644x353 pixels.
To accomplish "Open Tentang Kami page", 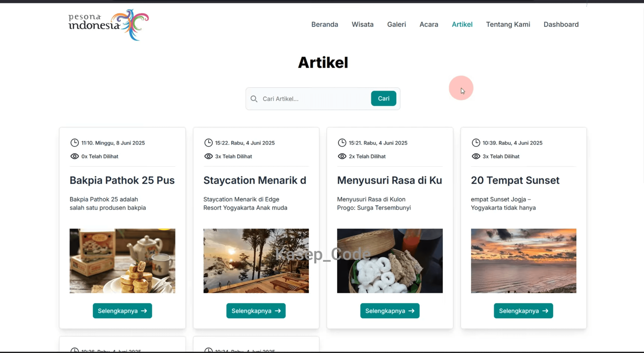I will tap(508, 24).
